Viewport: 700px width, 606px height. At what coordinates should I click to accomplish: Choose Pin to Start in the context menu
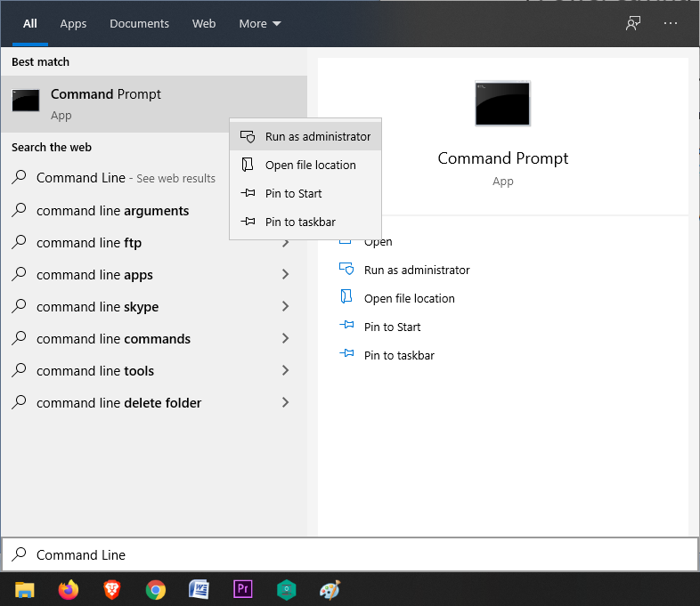pyautogui.click(x=305, y=193)
